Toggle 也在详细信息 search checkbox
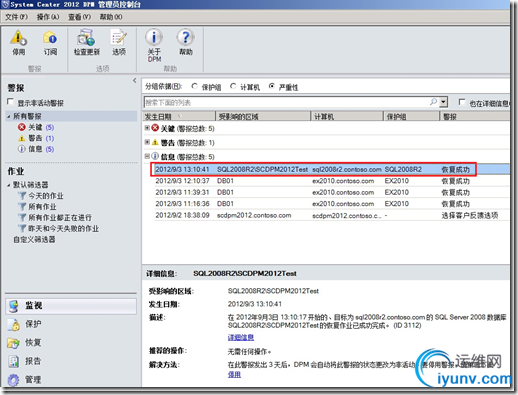Screen dimensions: 518x395 coord(462,102)
